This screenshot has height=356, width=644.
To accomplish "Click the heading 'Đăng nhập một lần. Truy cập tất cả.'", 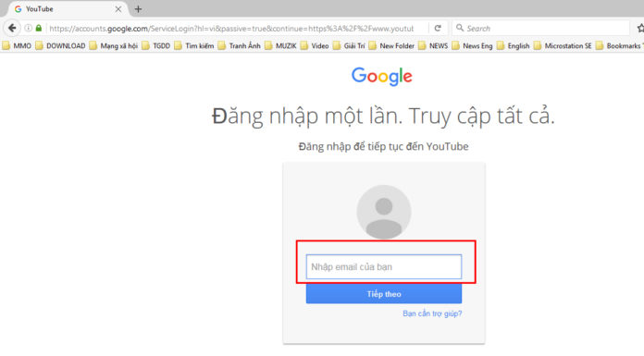I will [383, 117].
